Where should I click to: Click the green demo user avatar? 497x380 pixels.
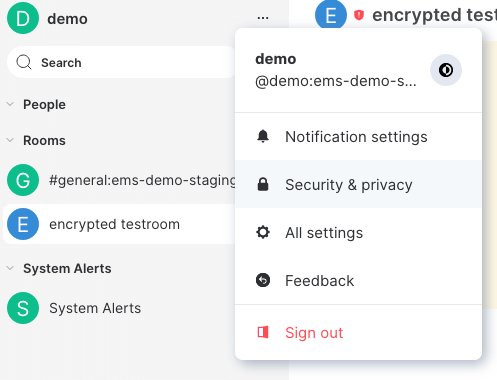23,18
